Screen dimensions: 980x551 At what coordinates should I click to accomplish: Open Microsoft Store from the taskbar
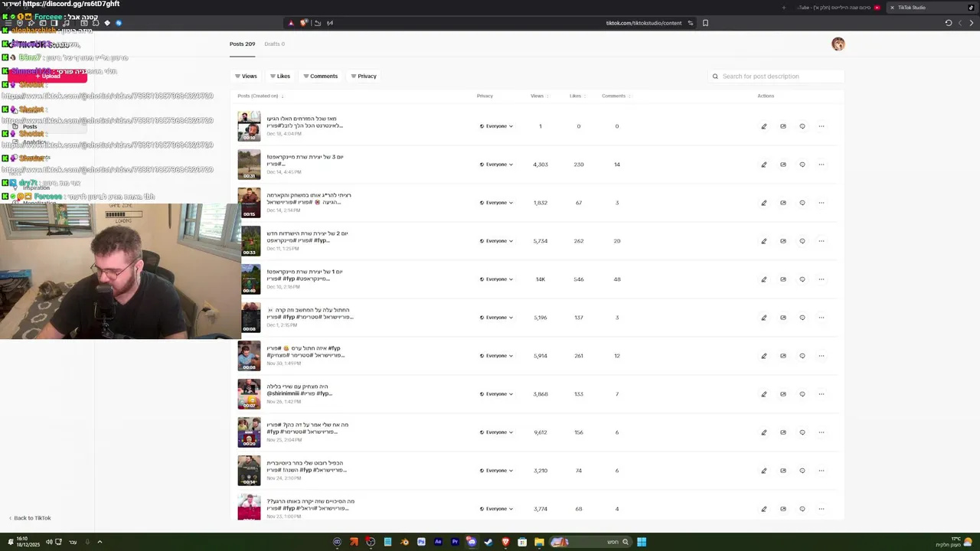[522, 542]
